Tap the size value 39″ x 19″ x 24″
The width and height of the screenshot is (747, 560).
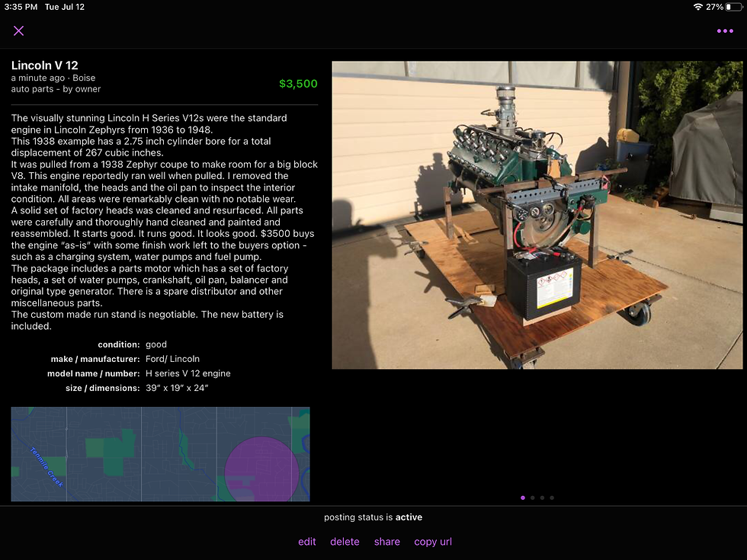click(177, 388)
